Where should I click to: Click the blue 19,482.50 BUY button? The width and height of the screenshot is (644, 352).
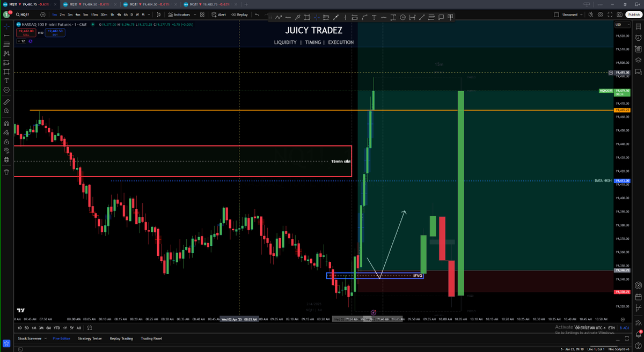click(x=55, y=33)
